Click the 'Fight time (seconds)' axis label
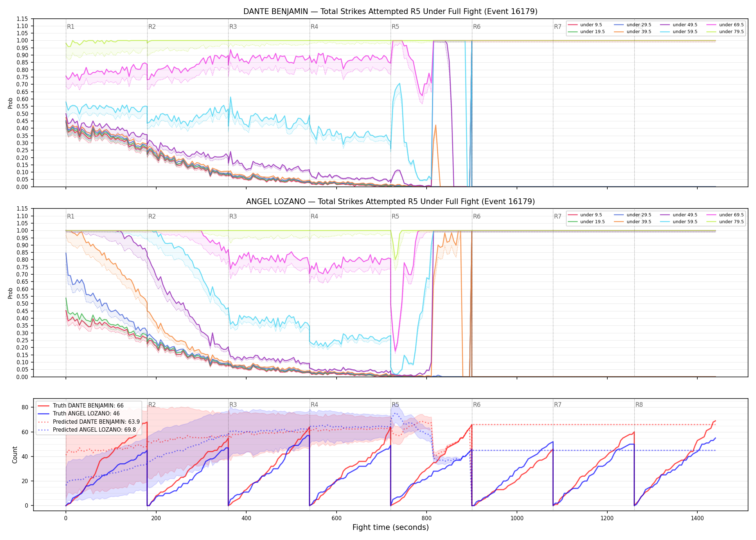756x540 pixels. 391,527
